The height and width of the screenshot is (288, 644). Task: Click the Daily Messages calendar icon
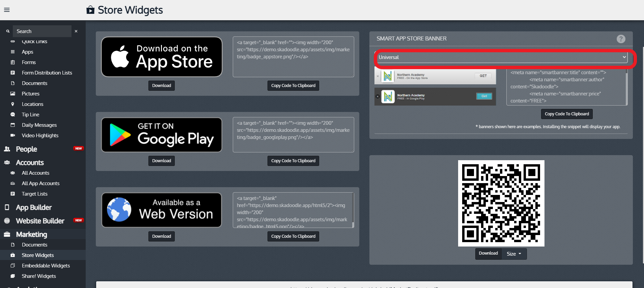point(13,125)
